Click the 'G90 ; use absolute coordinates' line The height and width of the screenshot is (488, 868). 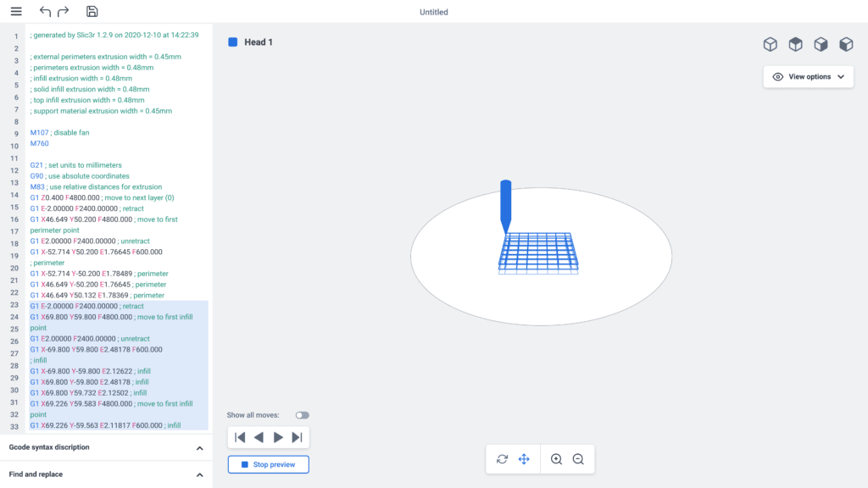tap(80, 176)
